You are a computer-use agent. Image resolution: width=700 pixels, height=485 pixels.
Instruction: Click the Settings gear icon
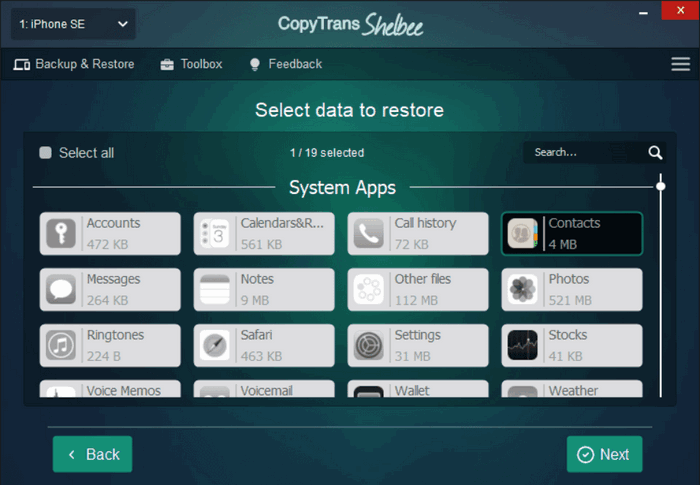(368, 345)
